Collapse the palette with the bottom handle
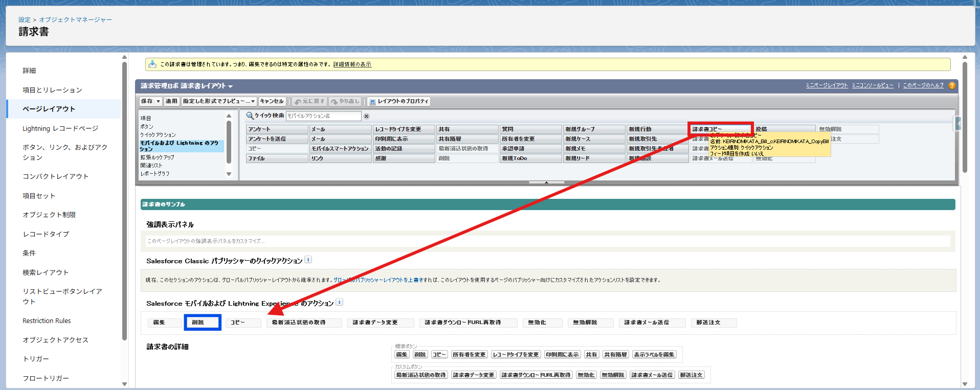980x390 pixels. tap(546, 182)
